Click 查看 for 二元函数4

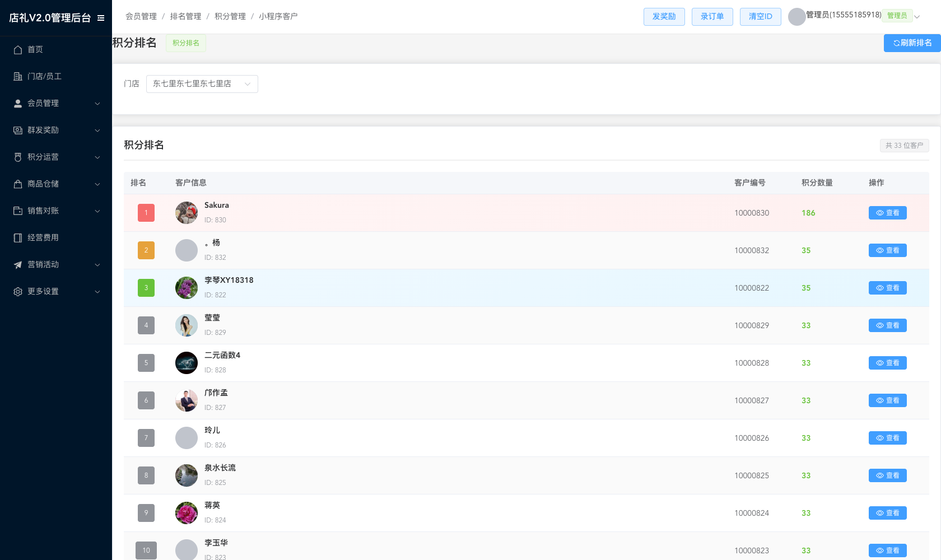(x=888, y=363)
